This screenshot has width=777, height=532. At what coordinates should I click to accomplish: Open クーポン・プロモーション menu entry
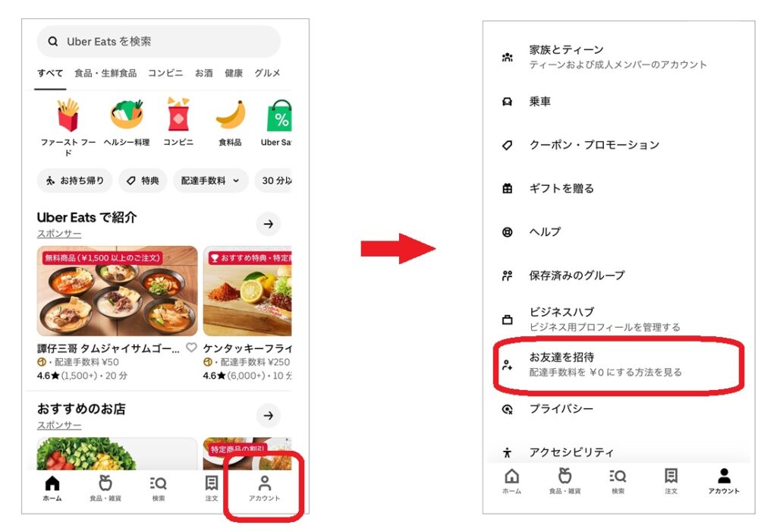tap(618, 145)
